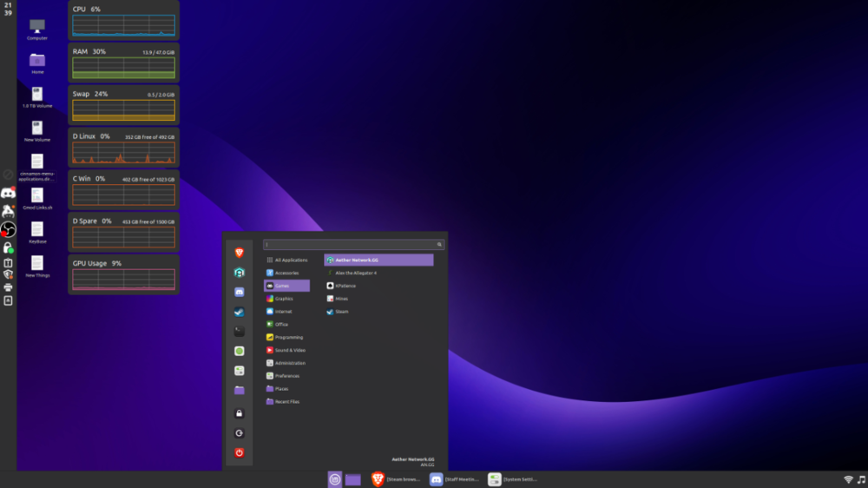Screen dimensions: 868x488
Task: Start KPatience from the Games list
Action: [x=345, y=286]
